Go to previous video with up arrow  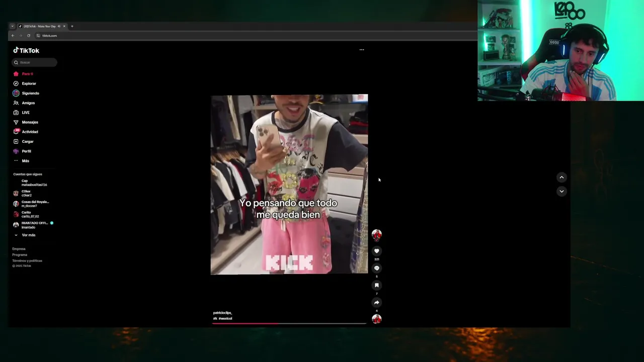tap(561, 177)
